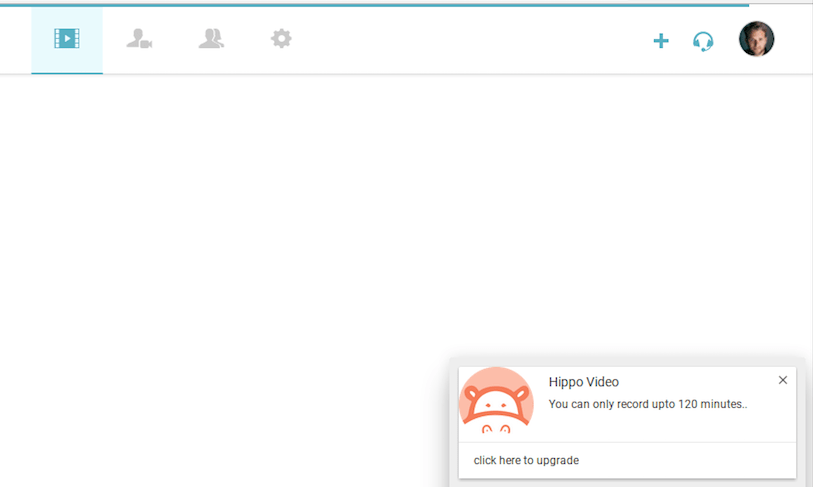This screenshot has height=487, width=813.
Task: Click the '120 minutes' recording limit message
Action: 648,404
